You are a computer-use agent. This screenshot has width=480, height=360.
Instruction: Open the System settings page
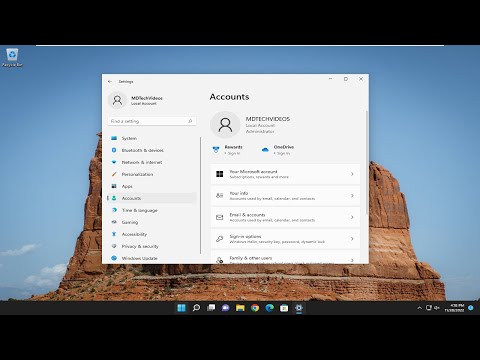tap(152, 138)
